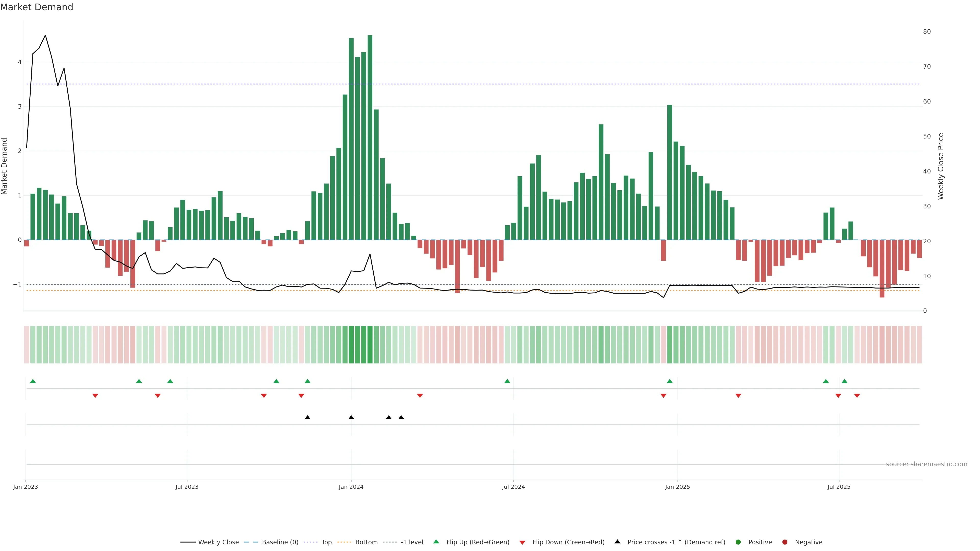Click the Market Demand chart title

point(36,7)
